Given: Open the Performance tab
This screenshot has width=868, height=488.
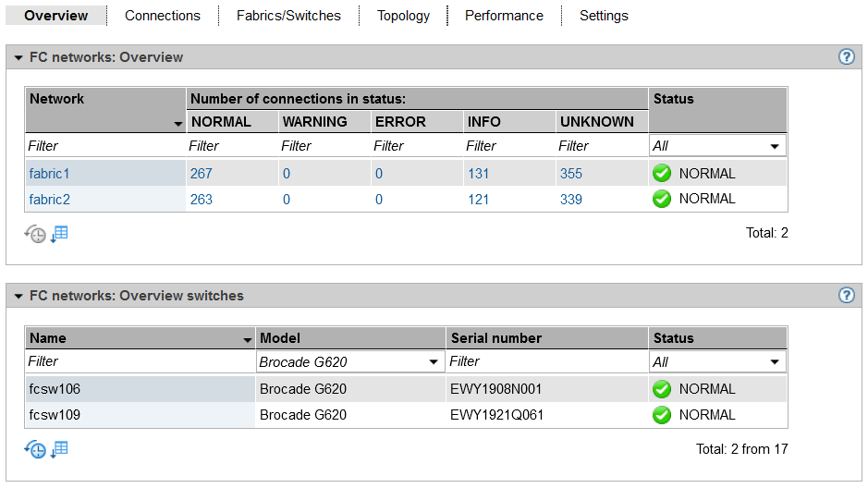Looking at the screenshot, I should pos(504,16).
